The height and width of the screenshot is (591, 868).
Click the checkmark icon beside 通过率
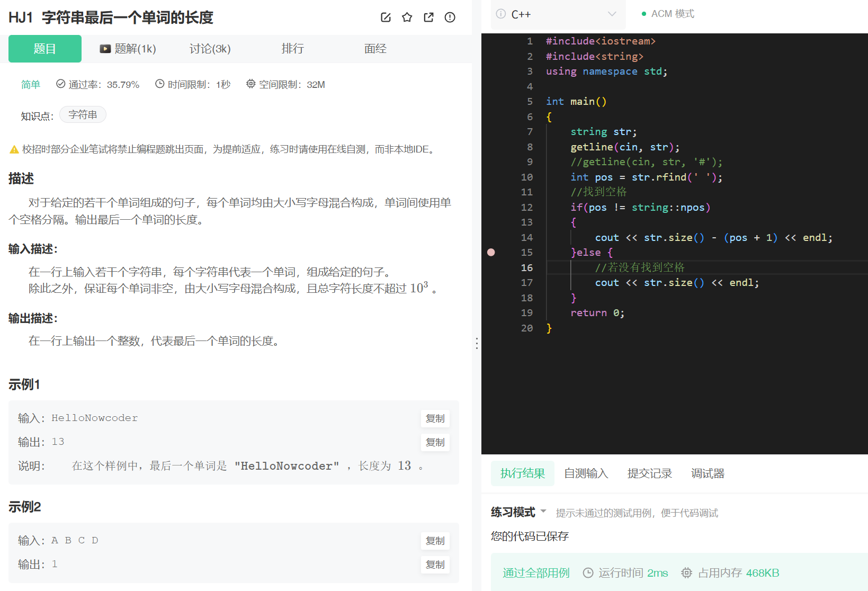tap(60, 84)
